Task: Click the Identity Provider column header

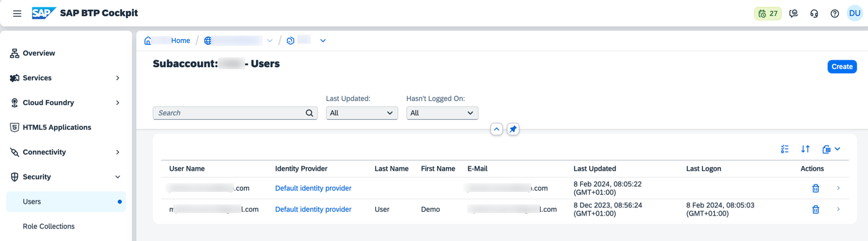Action: tap(301, 169)
